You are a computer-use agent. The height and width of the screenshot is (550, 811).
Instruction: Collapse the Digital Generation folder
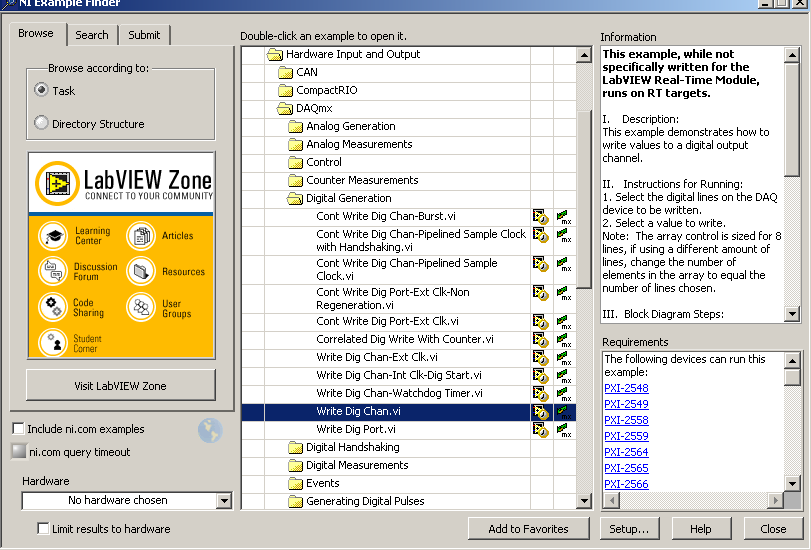pyautogui.click(x=295, y=199)
